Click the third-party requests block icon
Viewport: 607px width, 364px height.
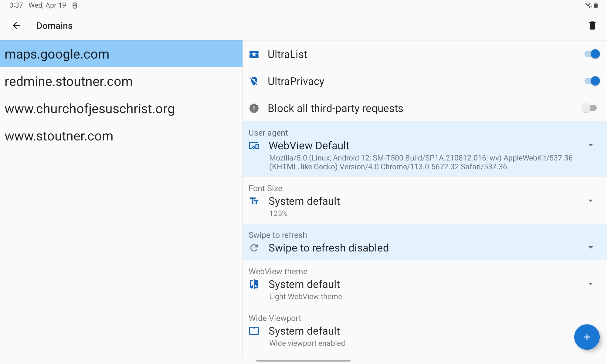point(254,108)
